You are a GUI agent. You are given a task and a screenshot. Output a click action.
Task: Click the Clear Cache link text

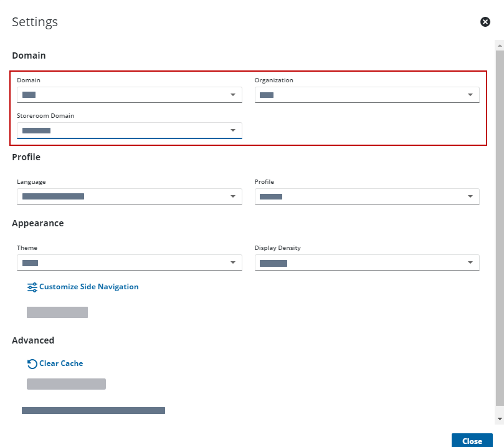tap(61, 363)
